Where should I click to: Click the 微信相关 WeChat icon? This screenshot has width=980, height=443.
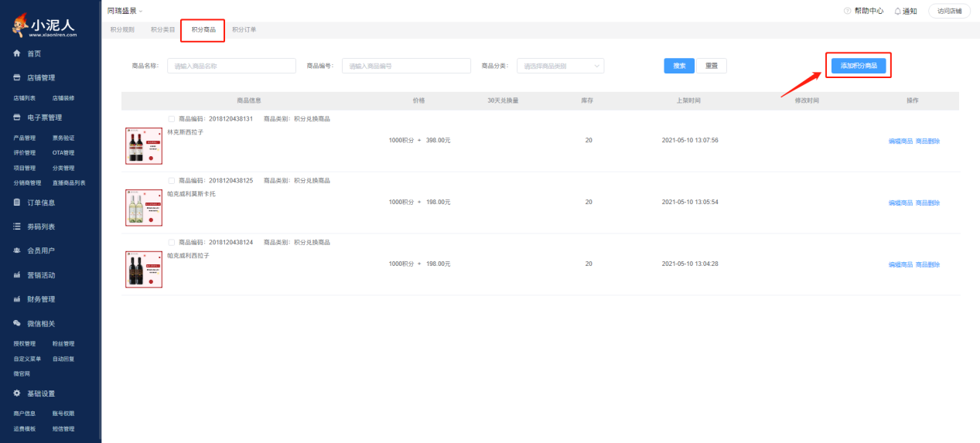tap(16, 323)
